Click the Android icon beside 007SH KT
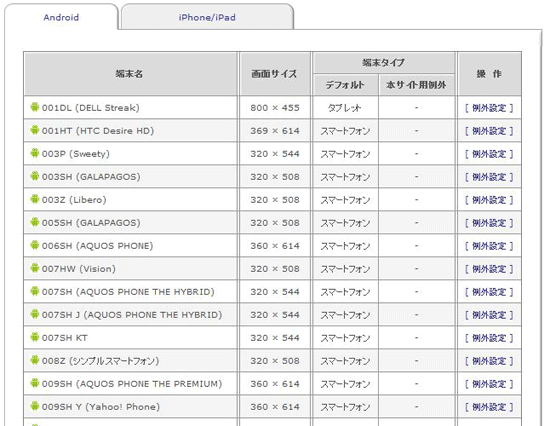 click(x=34, y=337)
